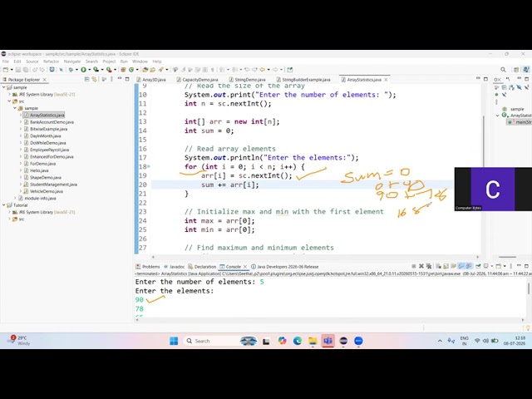The image size is (532, 399).
Task: Expand JRE System Library under sample
Action: pos(9,94)
